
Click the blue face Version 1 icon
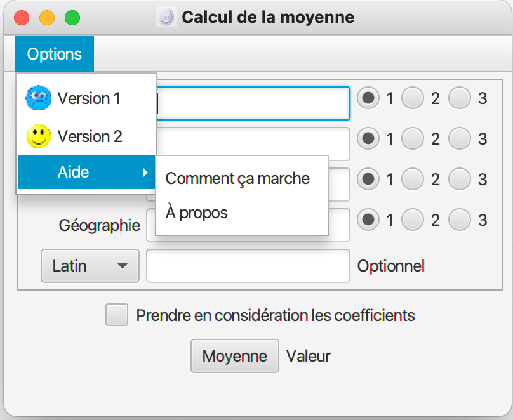pos(38,98)
